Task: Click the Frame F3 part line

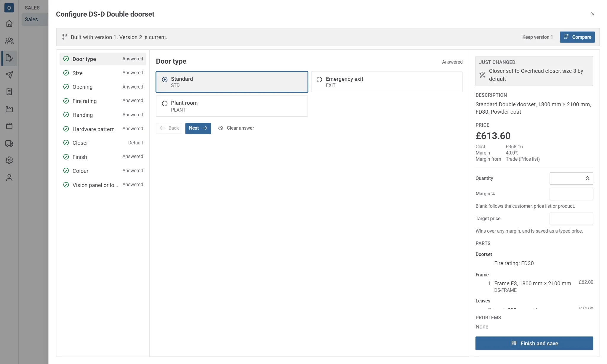Action: [x=534, y=286]
